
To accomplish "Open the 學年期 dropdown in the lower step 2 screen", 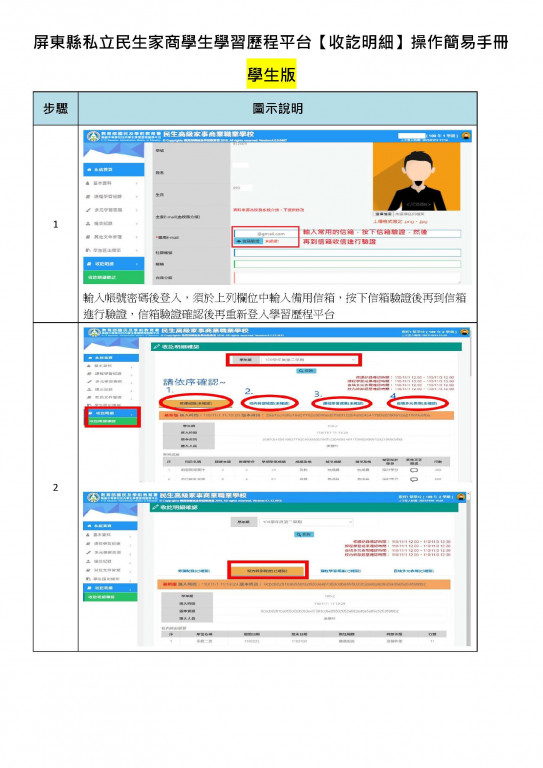I will coord(306,522).
